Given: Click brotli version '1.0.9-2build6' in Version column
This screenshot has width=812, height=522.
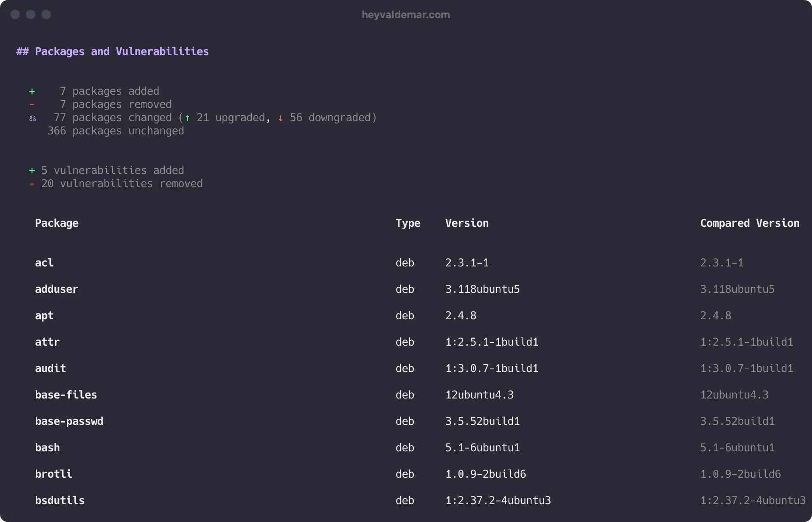Looking at the screenshot, I should (x=486, y=474).
